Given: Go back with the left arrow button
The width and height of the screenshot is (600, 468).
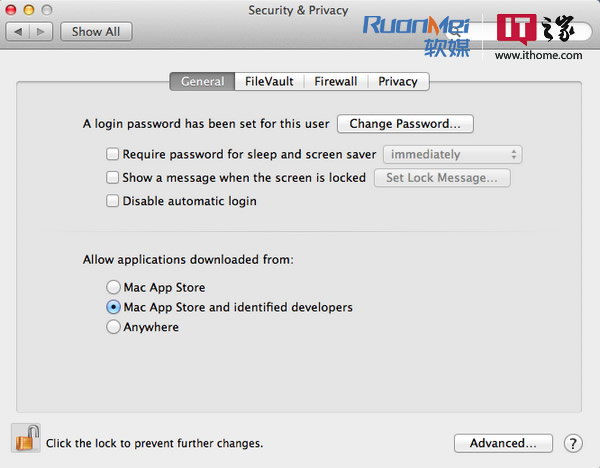Looking at the screenshot, I should tap(18, 32).
